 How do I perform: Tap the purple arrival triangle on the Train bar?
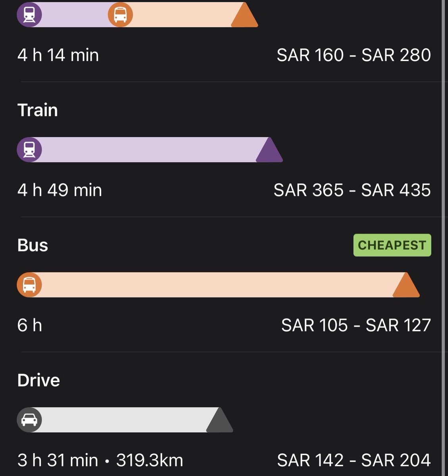tap(269, 150)
